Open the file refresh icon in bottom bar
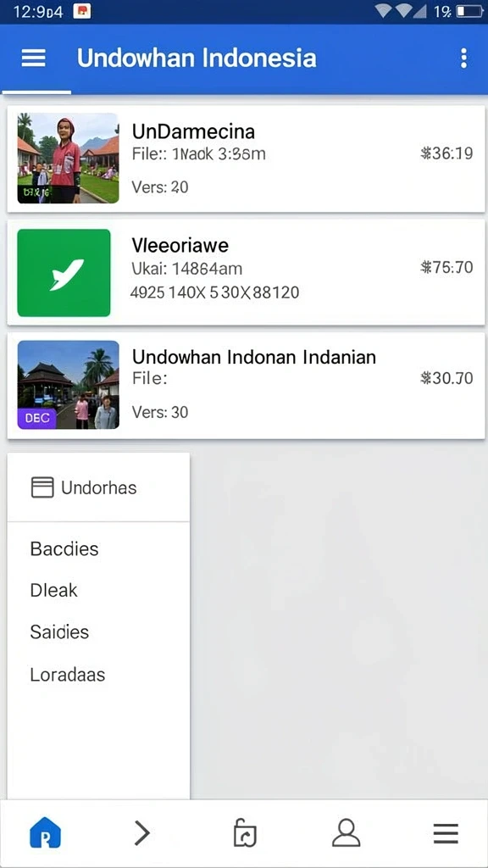This screenshot has height=868, width=488. (245, 833)
